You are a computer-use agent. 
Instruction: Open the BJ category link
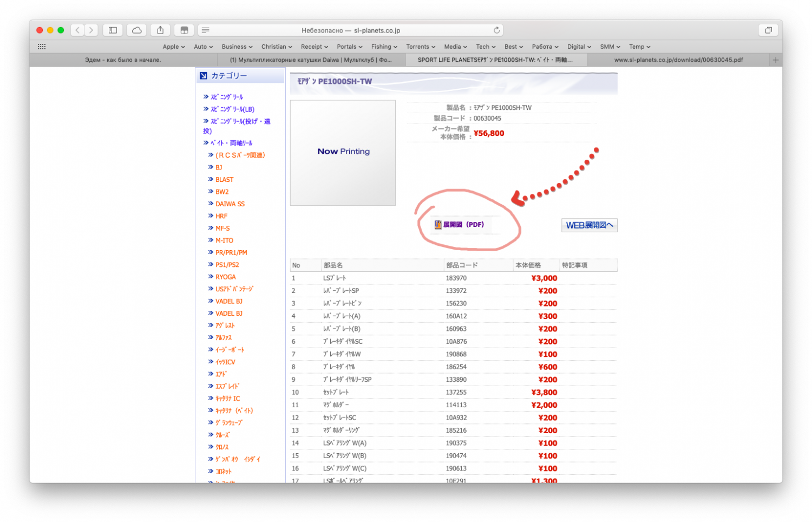[219, 168]
